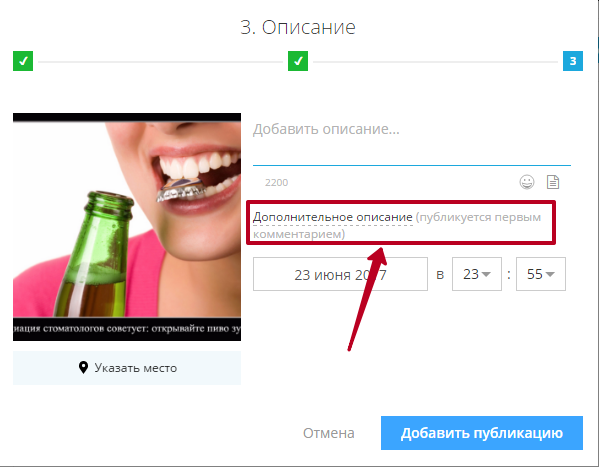Select the step 3 indicator
This screenshot has width=599, height=467.
pos(573,61)
